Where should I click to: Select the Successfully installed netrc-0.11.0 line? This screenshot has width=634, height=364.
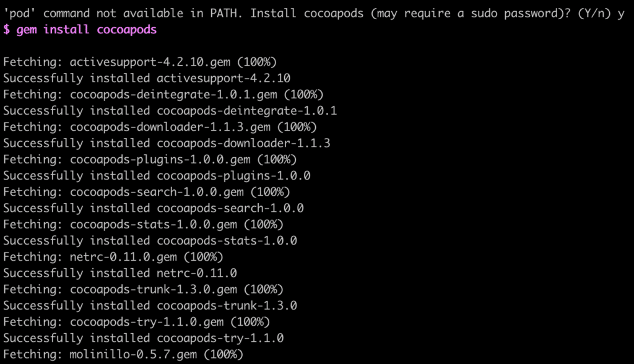(x=120, y=273)
